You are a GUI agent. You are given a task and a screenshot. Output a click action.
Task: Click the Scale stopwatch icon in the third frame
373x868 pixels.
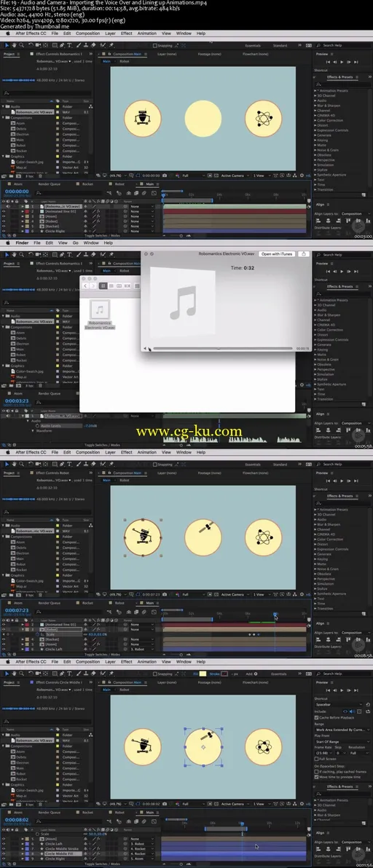click(x=38, y=634)
